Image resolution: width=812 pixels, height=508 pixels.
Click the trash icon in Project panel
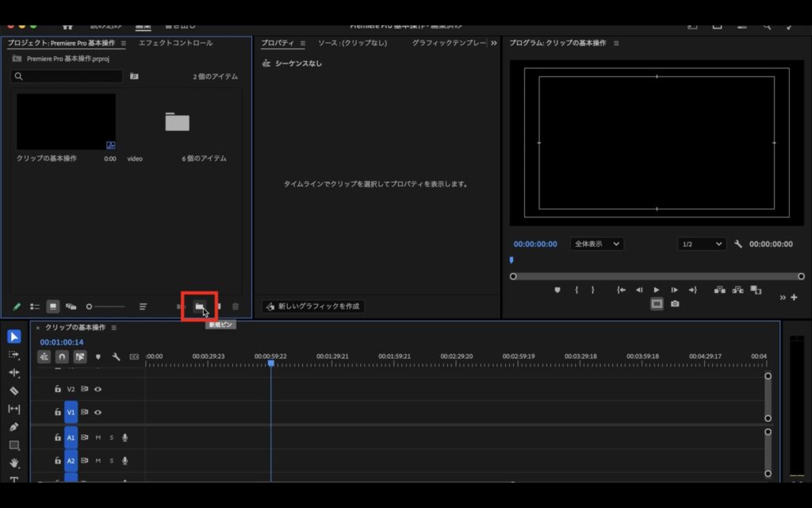[x=235, y=306]
